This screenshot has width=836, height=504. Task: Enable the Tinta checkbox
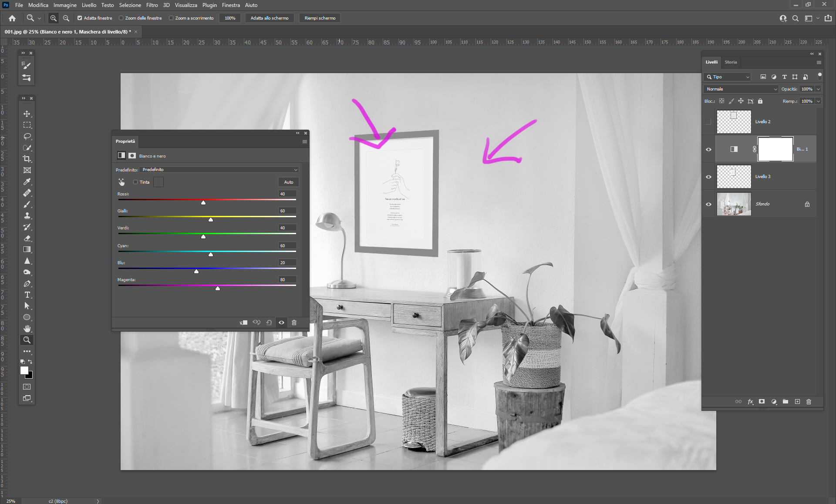click(x=135, y=182)
